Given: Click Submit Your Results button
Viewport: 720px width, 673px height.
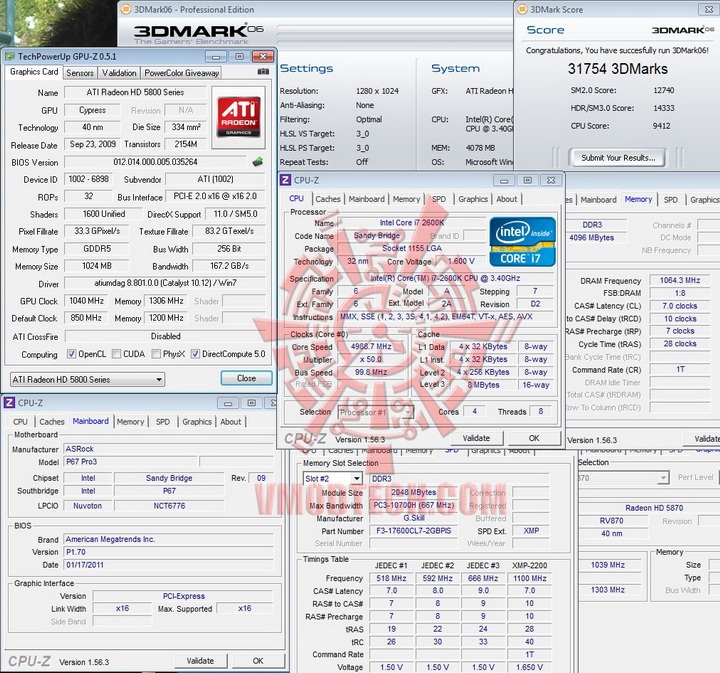Looking at the screenshot, I should coord(618,158).
